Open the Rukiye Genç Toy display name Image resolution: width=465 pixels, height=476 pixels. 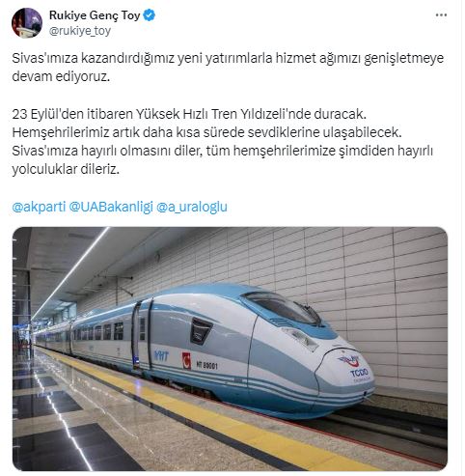[95, 15]
